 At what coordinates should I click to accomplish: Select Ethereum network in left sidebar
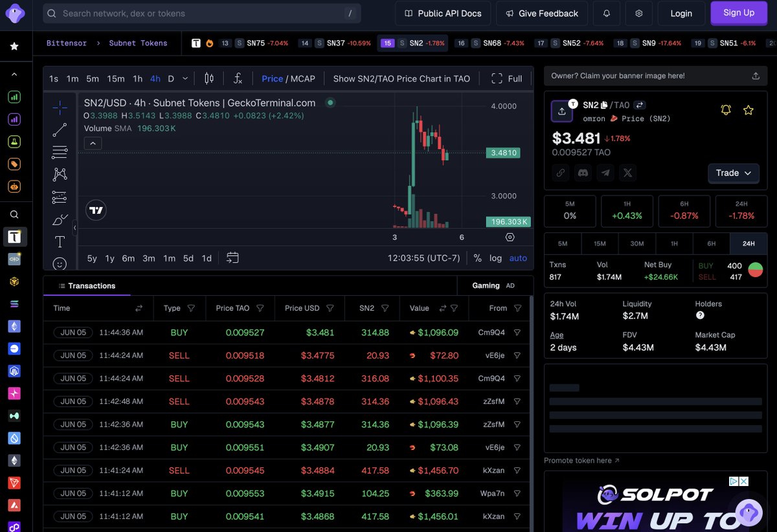click(14, 326)
